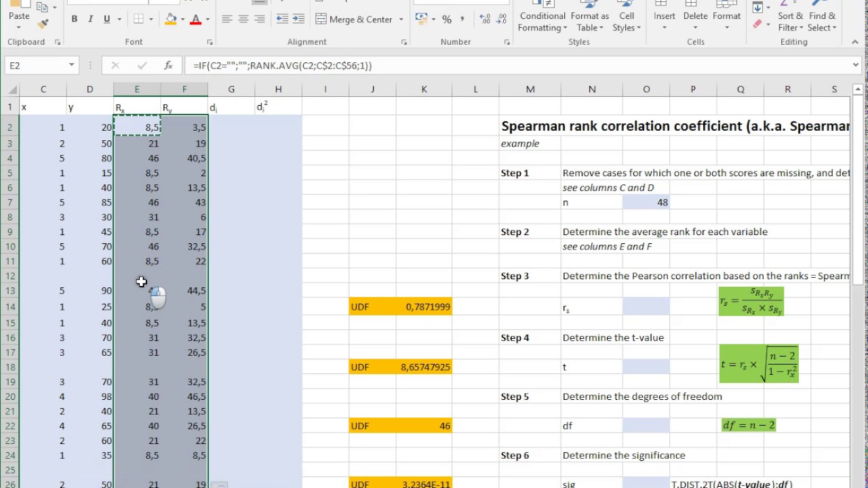868x488 pixels.
Task: Click Increase Indent icon
Action: 300,20
